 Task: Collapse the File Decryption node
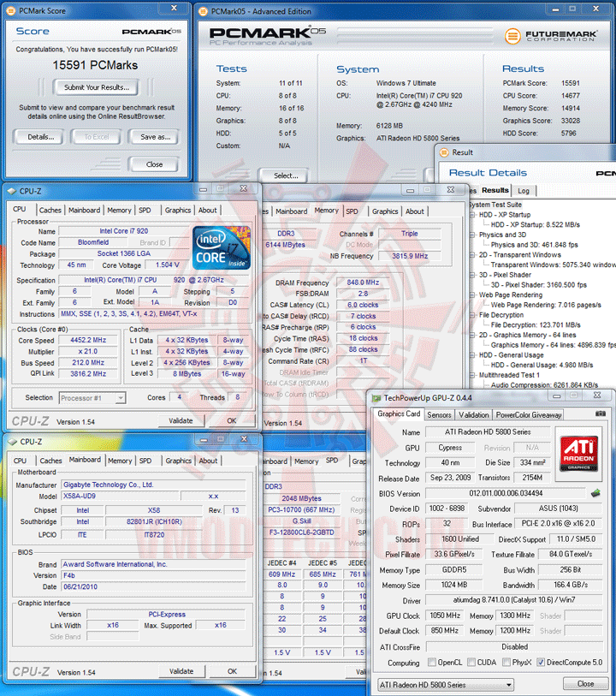coord(473,315)
